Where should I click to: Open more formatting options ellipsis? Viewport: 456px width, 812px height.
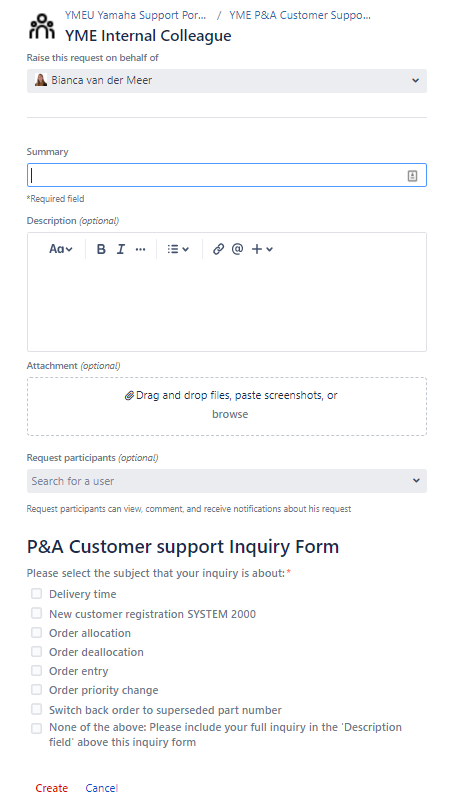click(140, 249)
